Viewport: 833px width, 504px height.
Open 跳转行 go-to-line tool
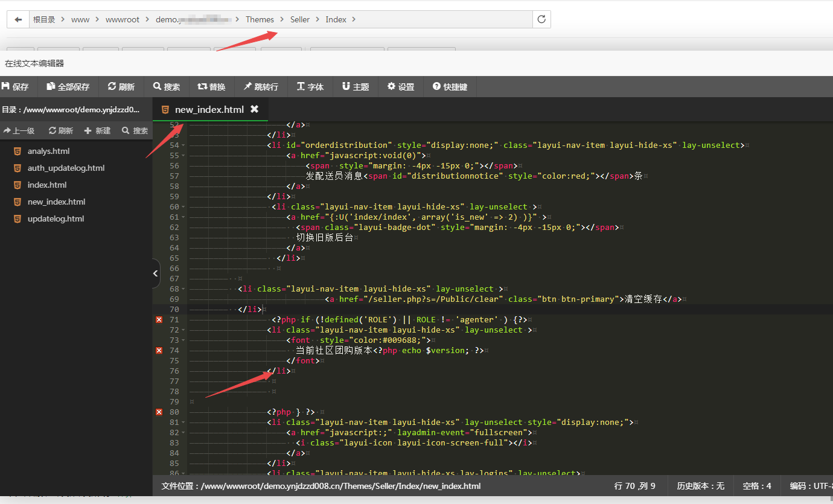pyautogui.click(x=261, y=87)
